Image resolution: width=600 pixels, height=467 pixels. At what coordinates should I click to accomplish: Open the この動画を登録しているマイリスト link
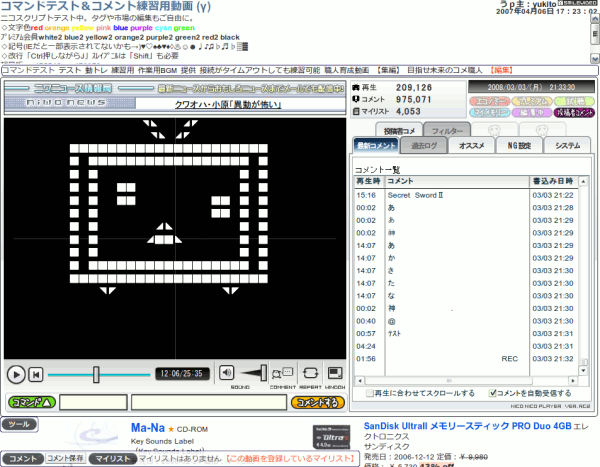tap(291, 458)
